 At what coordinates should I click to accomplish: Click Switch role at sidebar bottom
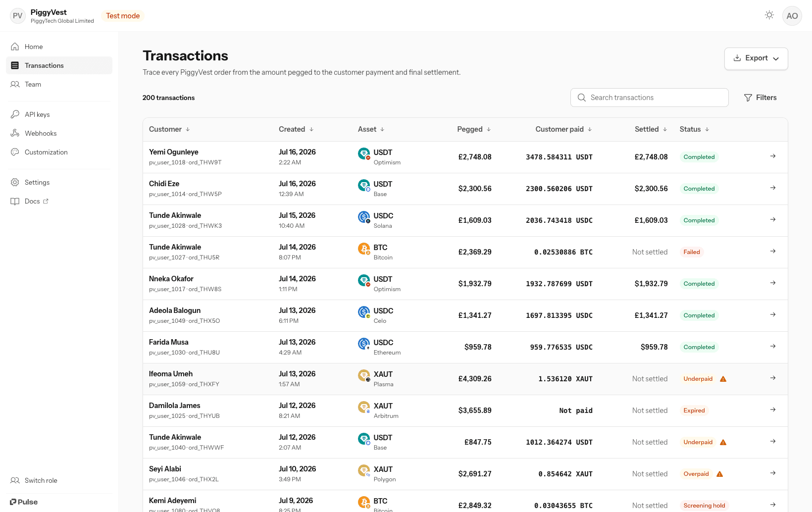(59, 480)
